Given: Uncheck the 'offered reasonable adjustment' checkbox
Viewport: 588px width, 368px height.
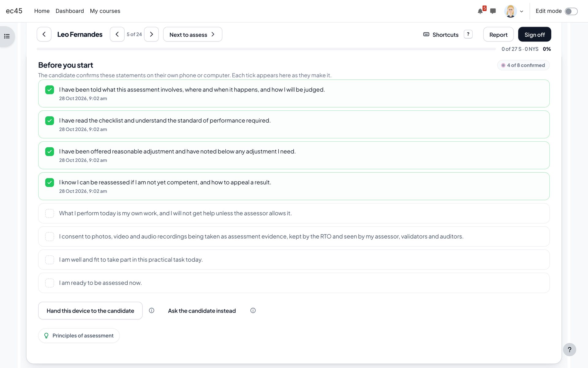Looking at the screenshot, I should 50,152.
